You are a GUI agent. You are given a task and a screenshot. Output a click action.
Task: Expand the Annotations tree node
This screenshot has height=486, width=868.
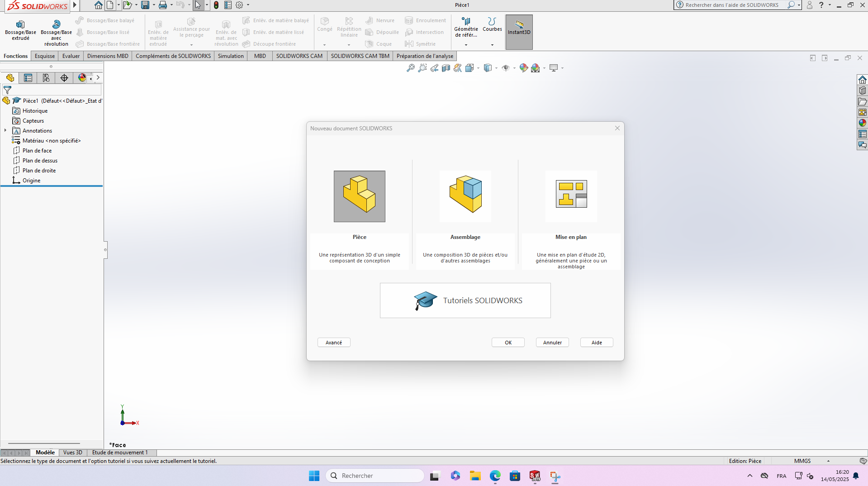click(x=5, y=131)
